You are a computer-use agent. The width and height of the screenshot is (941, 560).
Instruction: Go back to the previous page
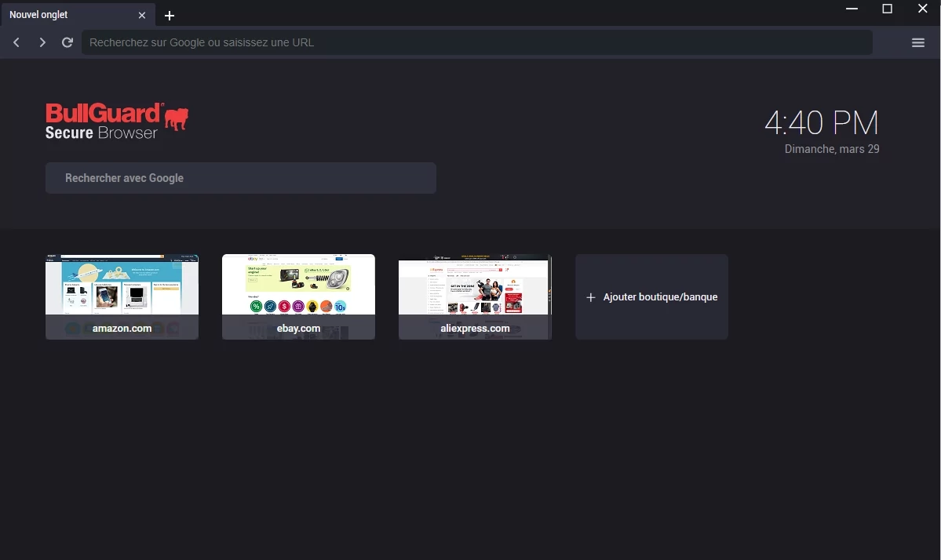[x=16, y=42]
